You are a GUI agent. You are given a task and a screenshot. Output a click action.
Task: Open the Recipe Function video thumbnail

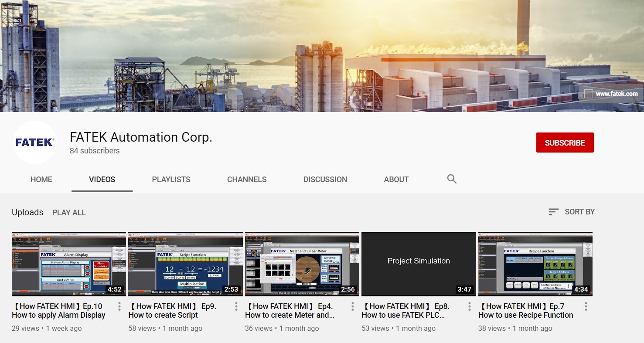pyautogui.click(x=535, y=264)
